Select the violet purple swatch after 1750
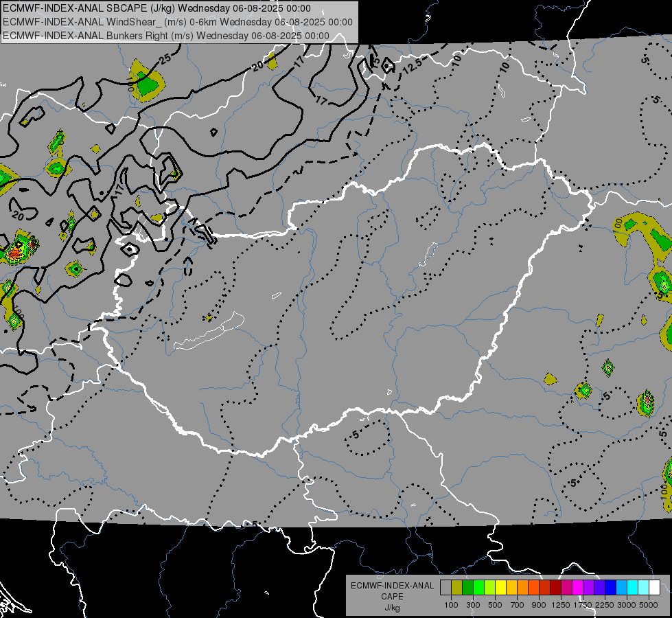This screenshot has width=672, height=618. click(588, 588)
